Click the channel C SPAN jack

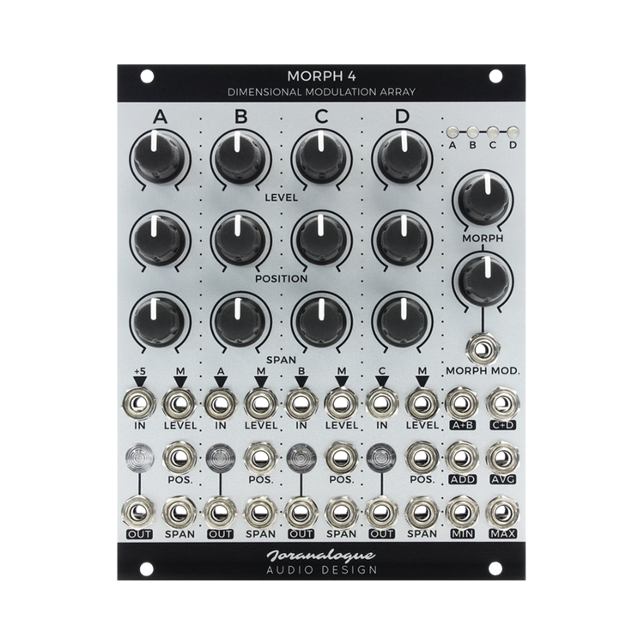pyautogui.click(x=341, y=512)
